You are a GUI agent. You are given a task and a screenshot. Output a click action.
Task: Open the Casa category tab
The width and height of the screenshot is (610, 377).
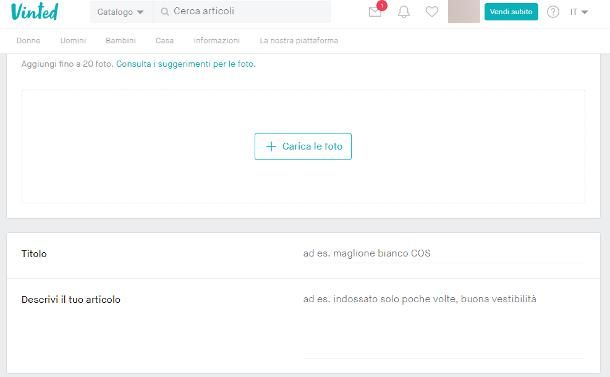coord(165,40)
